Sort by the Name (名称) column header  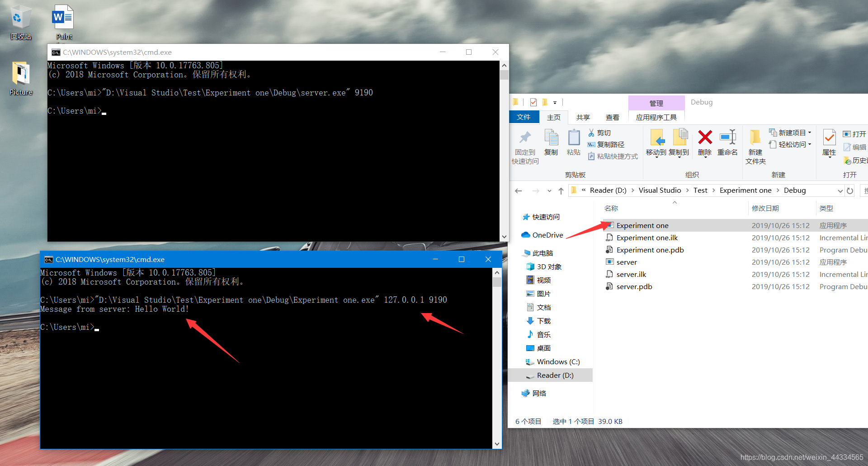click(x=611, y=208)
